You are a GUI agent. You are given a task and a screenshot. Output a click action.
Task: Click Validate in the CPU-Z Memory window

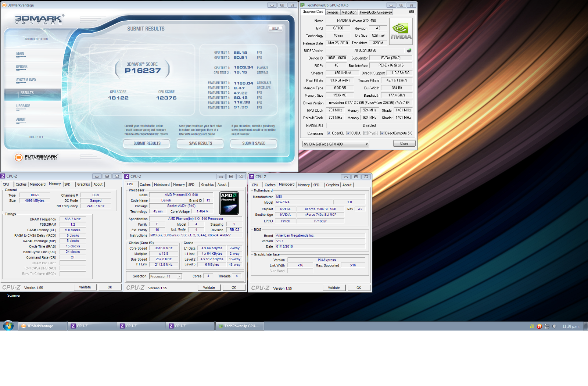(x=85, y=287)
